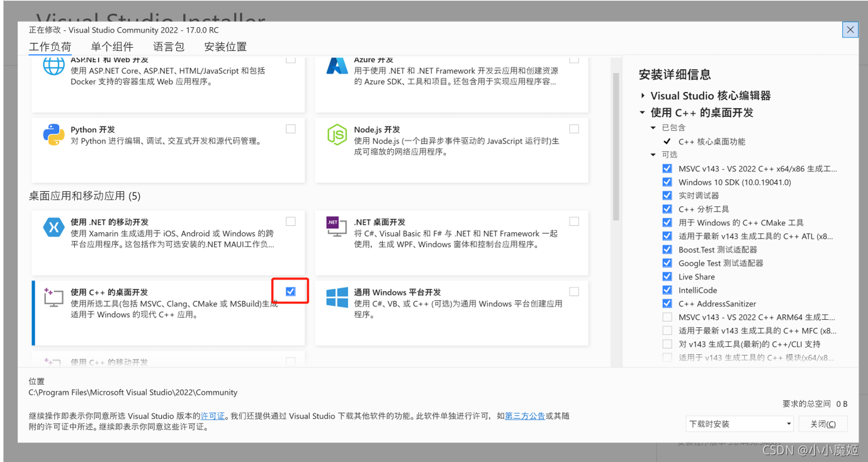Viewport: 868px width, 462px height.
Task: Select the Python 开发 workload icon
Action: click(x=54, y=134)
